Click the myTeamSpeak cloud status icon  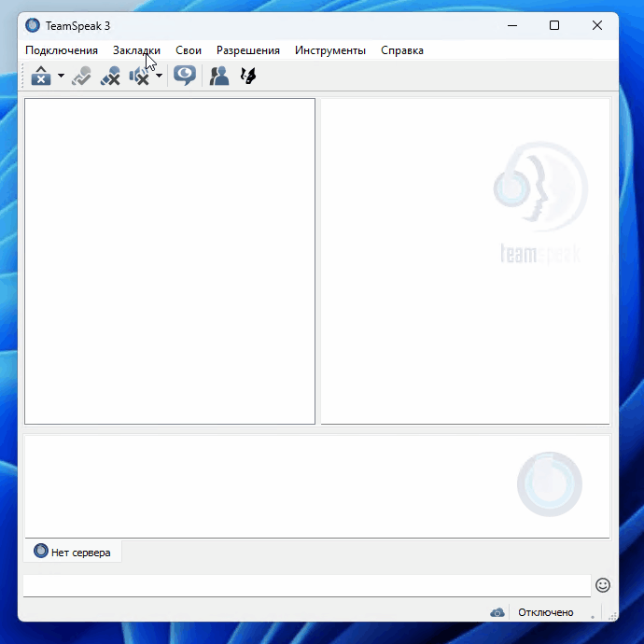point(497,612)
